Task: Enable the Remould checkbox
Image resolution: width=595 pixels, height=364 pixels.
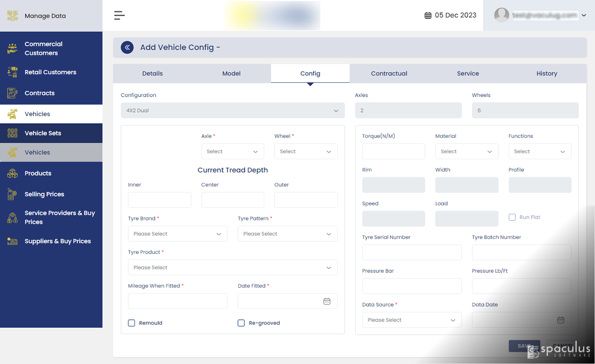Action: [132, 323]
